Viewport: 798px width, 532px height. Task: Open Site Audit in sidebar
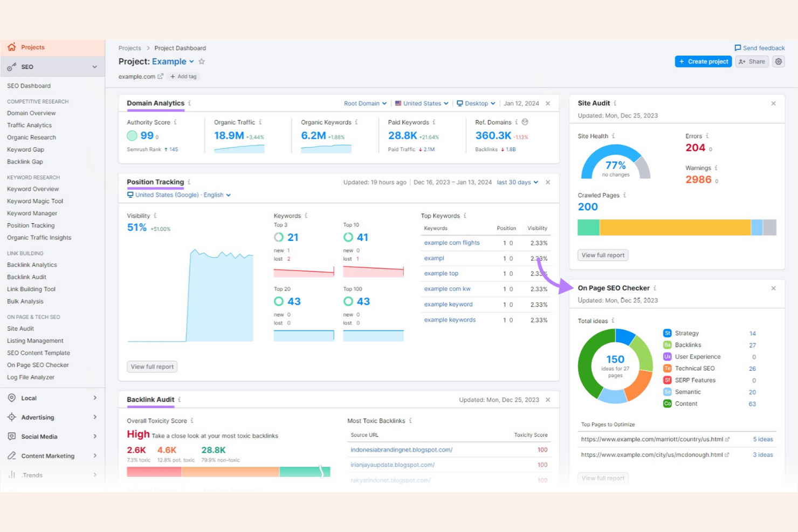pyautogui.click(x=20, y=329)
